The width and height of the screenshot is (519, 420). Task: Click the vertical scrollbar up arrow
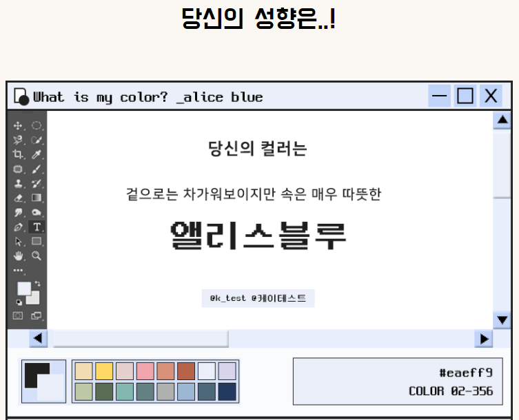click(x=502, y=120)
